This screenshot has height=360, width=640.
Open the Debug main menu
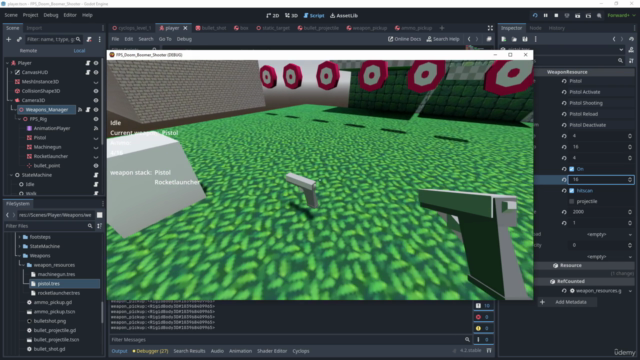tap(51, 15)
